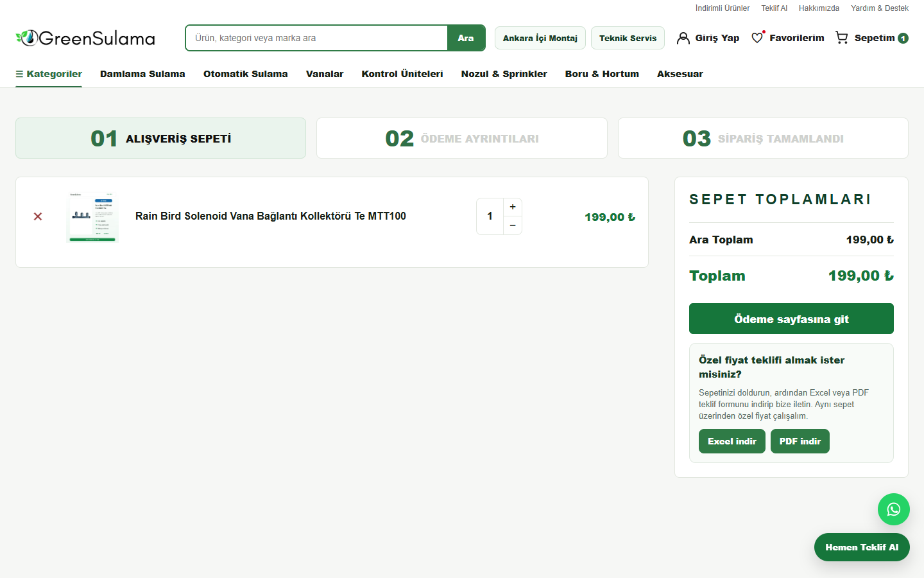Click the quantity field showing 1

(x=490, y=216)
